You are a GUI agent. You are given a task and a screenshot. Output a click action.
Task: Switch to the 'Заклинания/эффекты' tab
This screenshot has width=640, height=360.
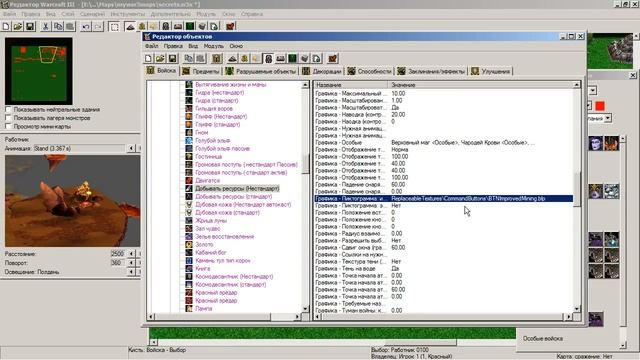pos(431,71)
